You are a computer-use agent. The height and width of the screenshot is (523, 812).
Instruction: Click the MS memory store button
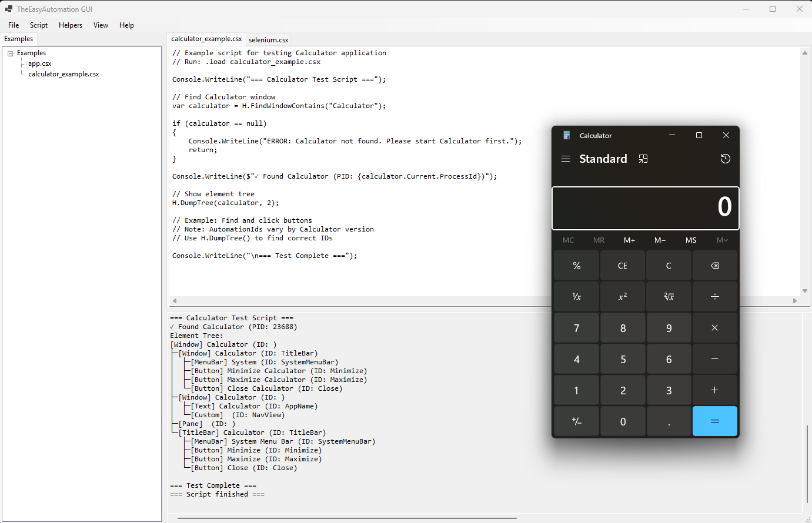tap(691, 240)
